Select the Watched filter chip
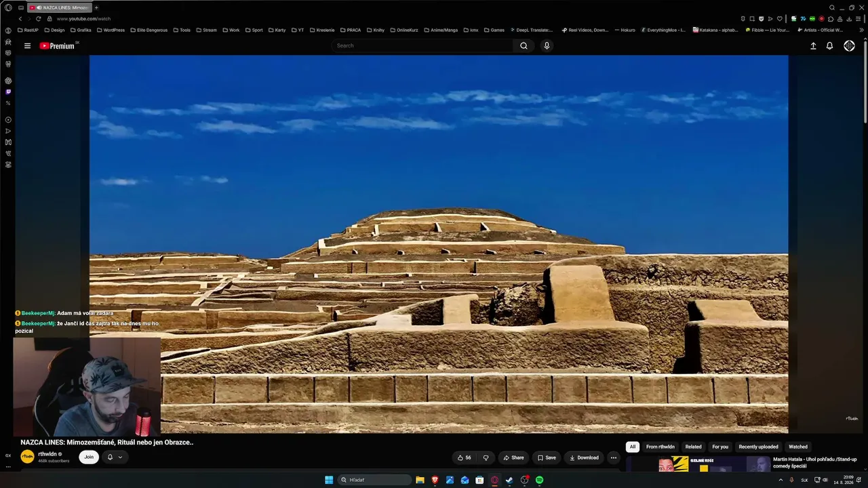Viewport: 868px width, 488px height. click(x=798, y=447)
